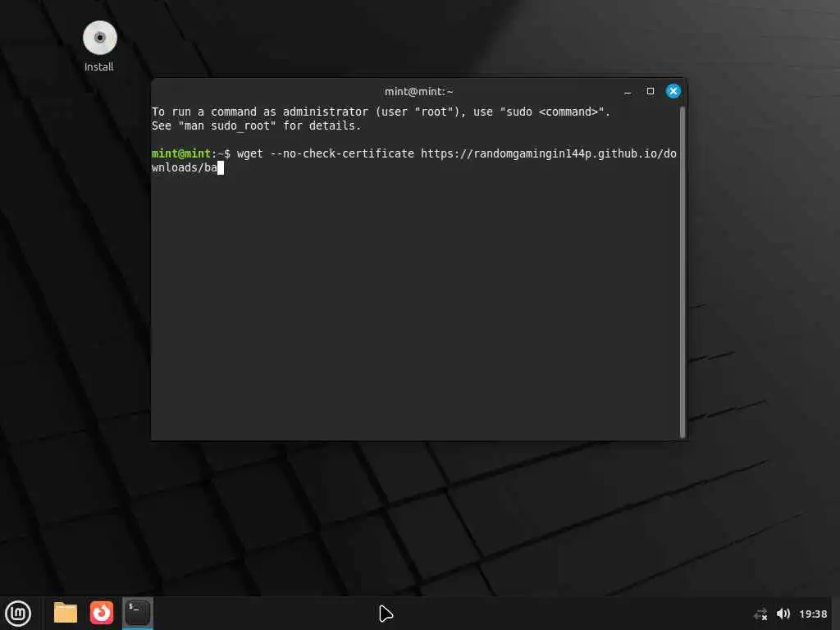Launch the Firefox browser from the taskbar

(101, 613)
